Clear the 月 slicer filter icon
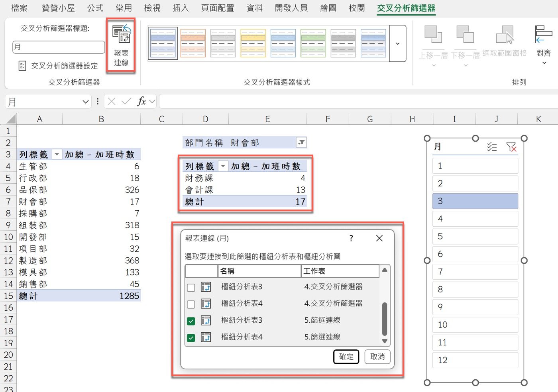The image size is (558, 392). [x=511, y=147]
